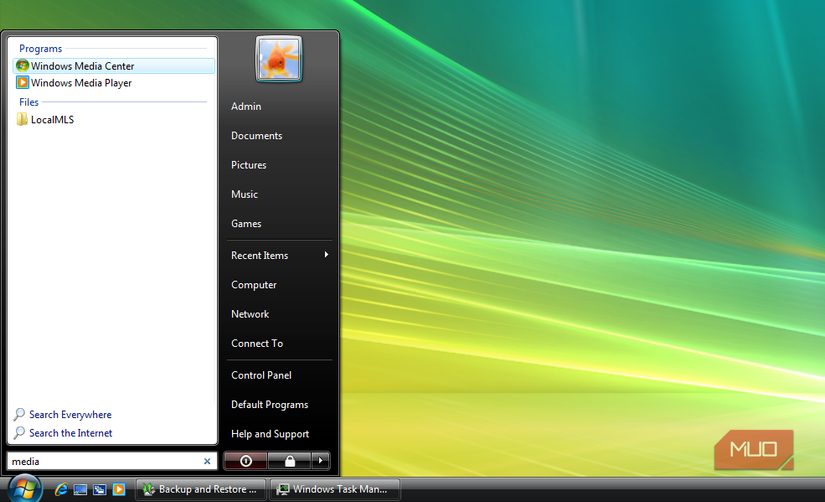The height and width of the screenshot is (502, 825).
Task: Click Switch between windows icon
Action: pyautogui.click(x=99, y=490)
